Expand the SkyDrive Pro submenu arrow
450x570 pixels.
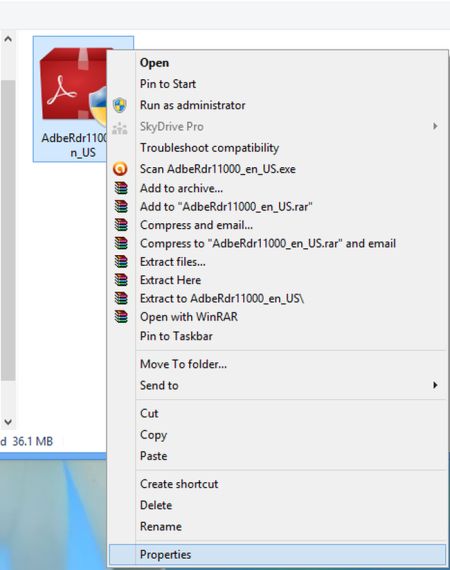[x=435, y=127]
